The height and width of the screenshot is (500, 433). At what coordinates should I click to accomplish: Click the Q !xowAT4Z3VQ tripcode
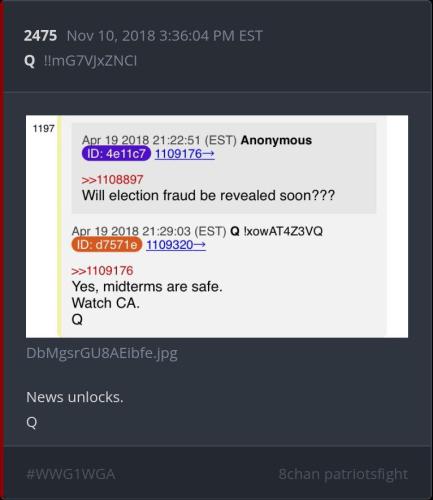coord(276,231)
